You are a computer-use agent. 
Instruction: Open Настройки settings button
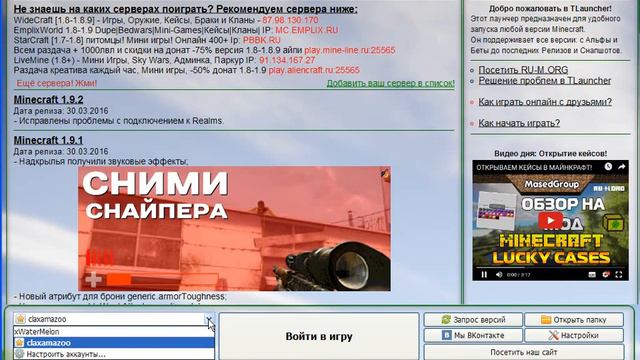coord(573,336)
